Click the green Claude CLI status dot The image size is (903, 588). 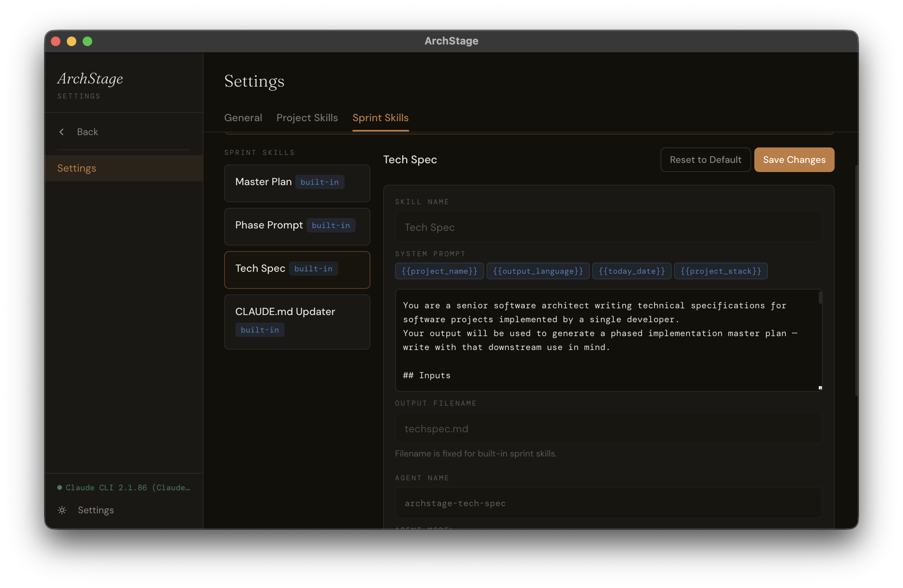[59, 487]
